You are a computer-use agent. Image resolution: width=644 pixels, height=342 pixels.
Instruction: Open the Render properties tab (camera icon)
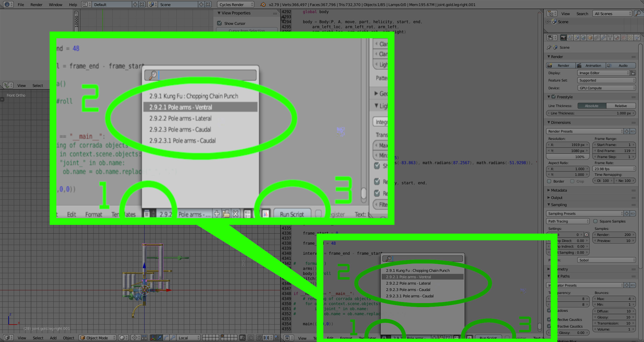tap(563, 38)
